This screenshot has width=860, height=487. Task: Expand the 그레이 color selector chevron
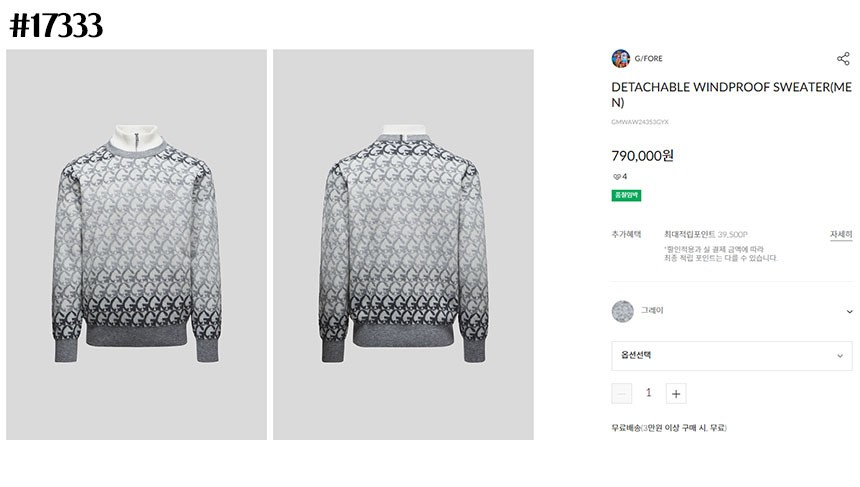(x=849, y=311)
